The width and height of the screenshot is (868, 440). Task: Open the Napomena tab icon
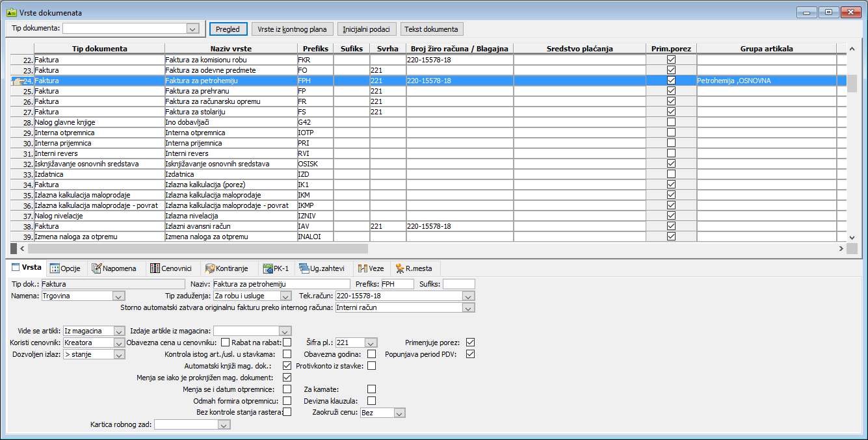[98, 268]
